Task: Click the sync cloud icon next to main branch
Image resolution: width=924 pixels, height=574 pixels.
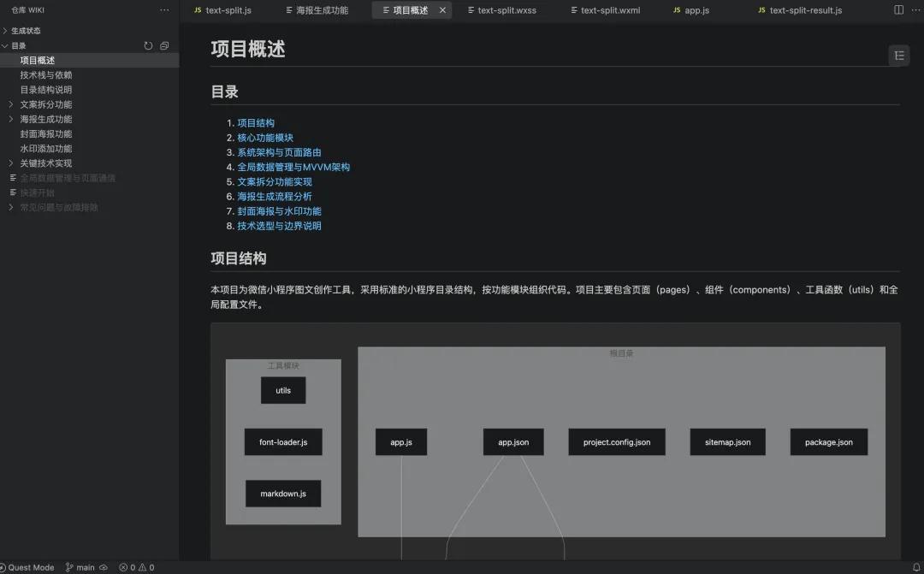Action: click(102, 567)
